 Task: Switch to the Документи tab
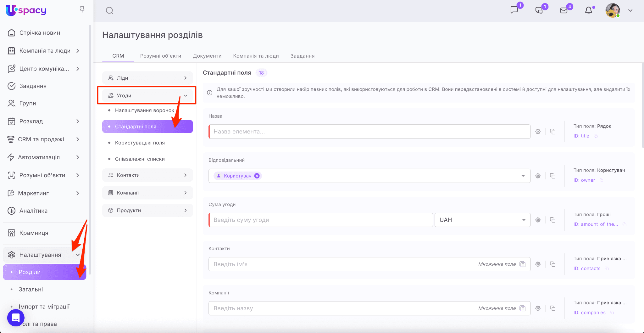pos(207,56)
